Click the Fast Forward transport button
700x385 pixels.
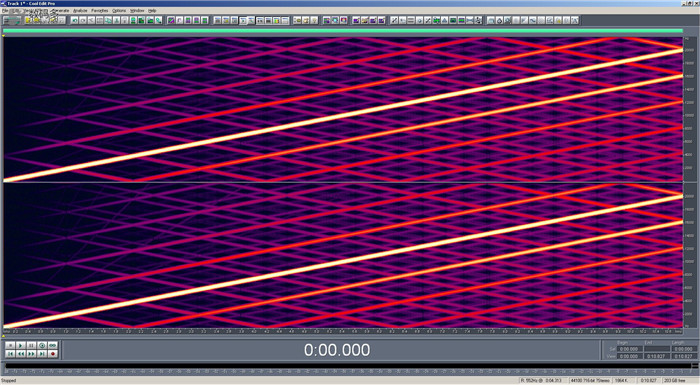pos(31,354)
